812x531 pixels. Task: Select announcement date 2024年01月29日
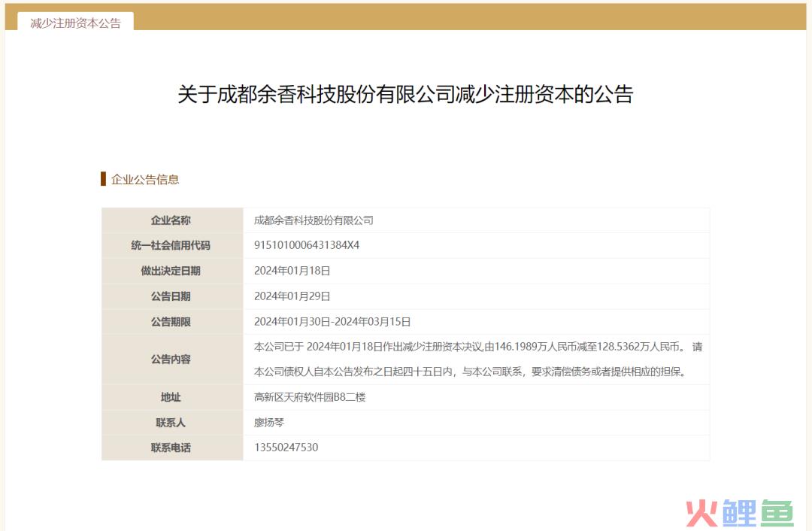292,296
